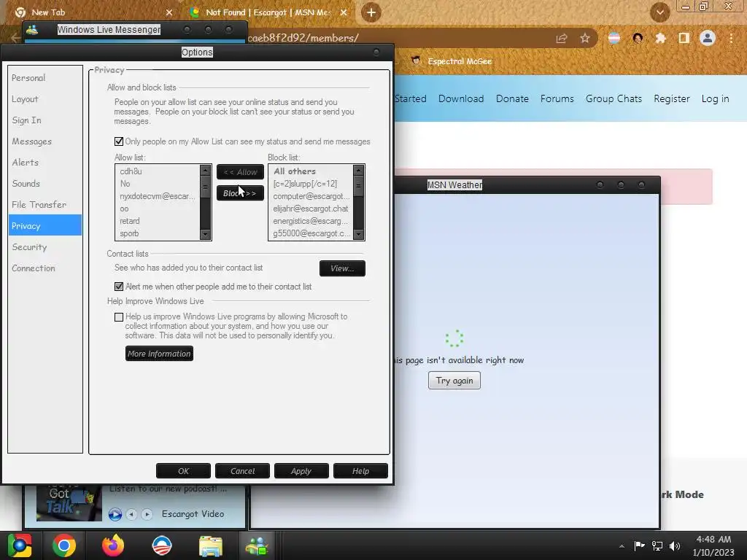
Task: Select nyxdotecvm entry in Allow list
Action: (158, 196)
